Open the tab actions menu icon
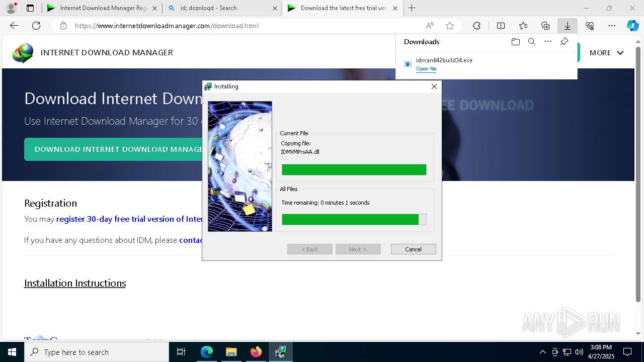This screenshot has width=644, height=362. (x=30, y=8)
